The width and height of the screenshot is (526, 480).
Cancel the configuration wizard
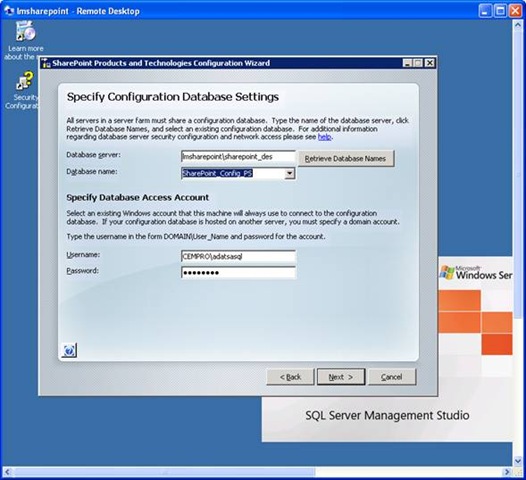coord(392,377)
